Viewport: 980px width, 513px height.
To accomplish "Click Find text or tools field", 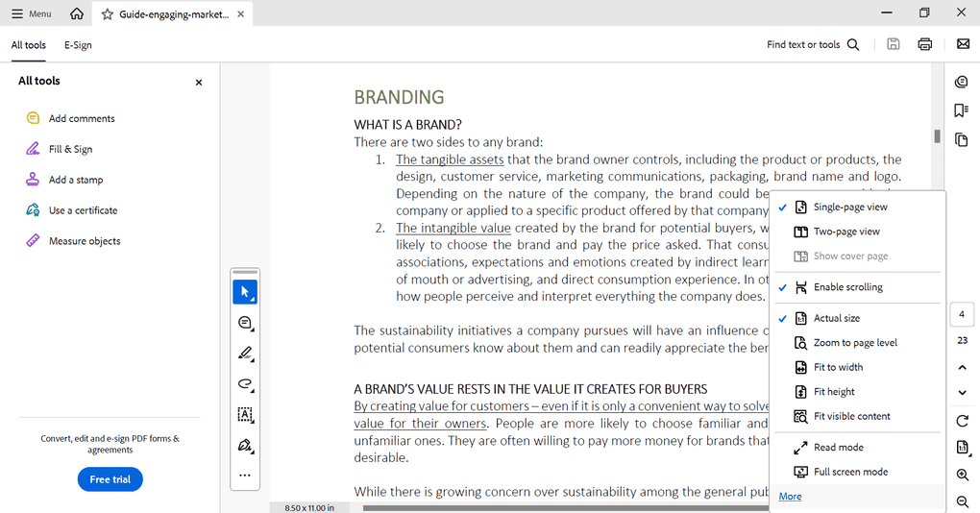I will pyautogui.click(x=813, y=44).
